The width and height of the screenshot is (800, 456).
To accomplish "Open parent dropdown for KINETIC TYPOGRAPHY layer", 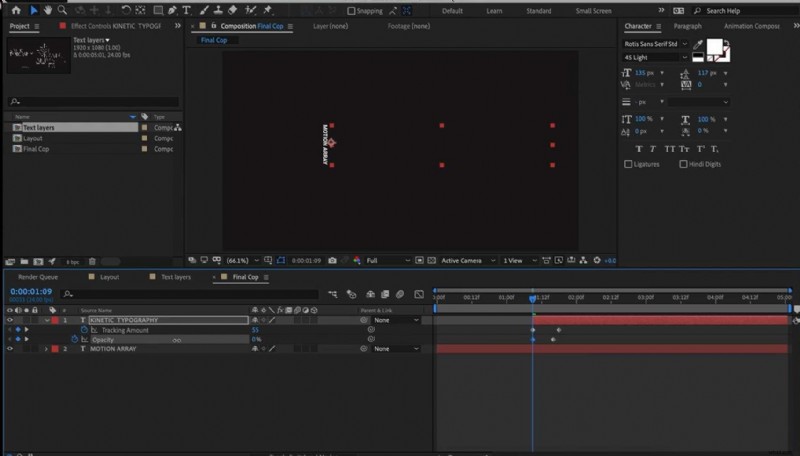I will [396, 320].
